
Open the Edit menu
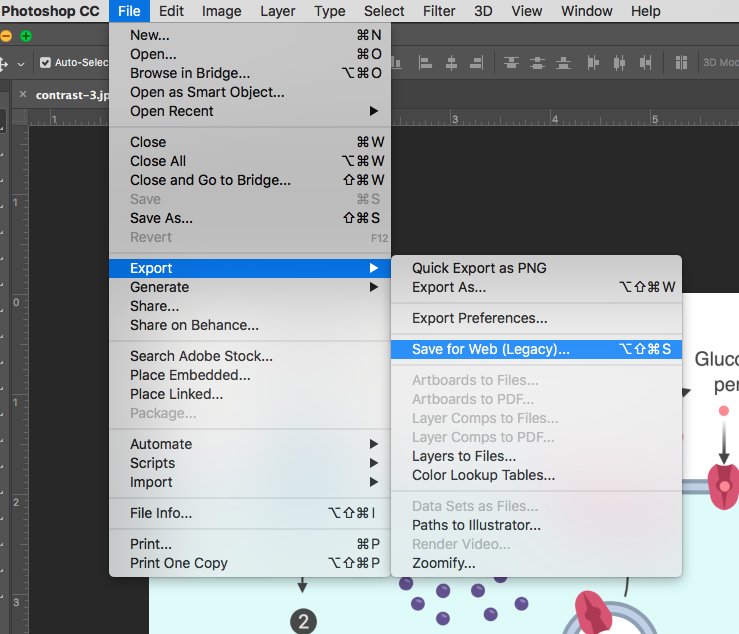(x=171, y=11)
